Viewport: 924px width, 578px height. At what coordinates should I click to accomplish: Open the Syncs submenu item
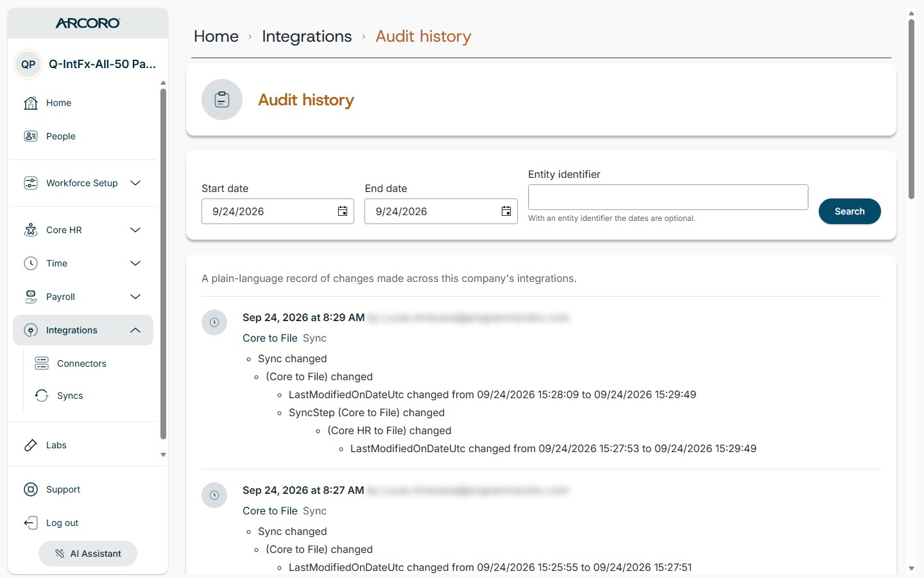(x=70, y=396)
